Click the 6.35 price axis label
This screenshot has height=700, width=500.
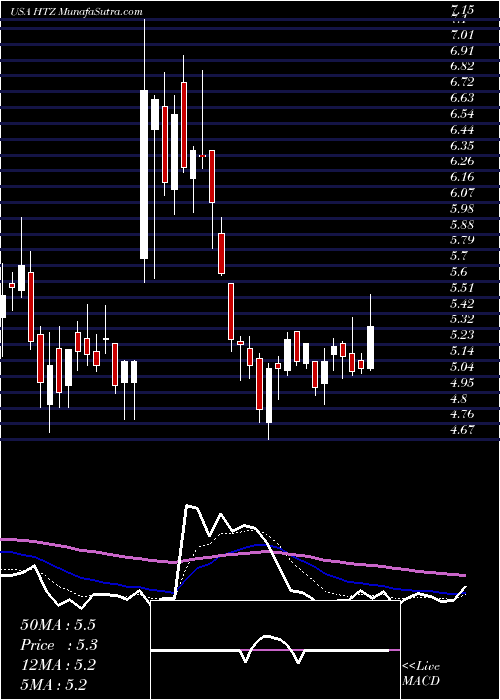[462, 146]
